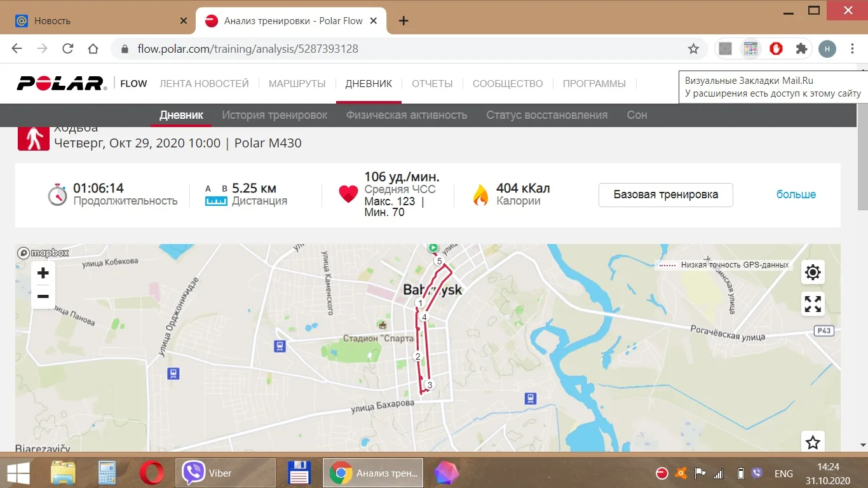Reload the current page
868x488 pixels.
[x=67, y=49]
